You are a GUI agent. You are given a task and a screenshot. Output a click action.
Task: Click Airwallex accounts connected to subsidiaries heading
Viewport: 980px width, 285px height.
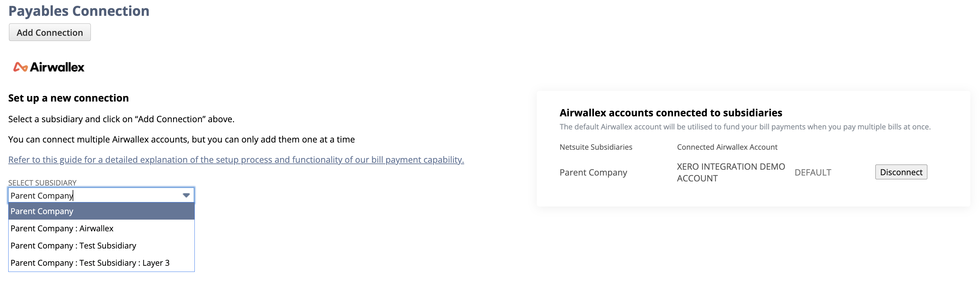click(x=671, y=113)
